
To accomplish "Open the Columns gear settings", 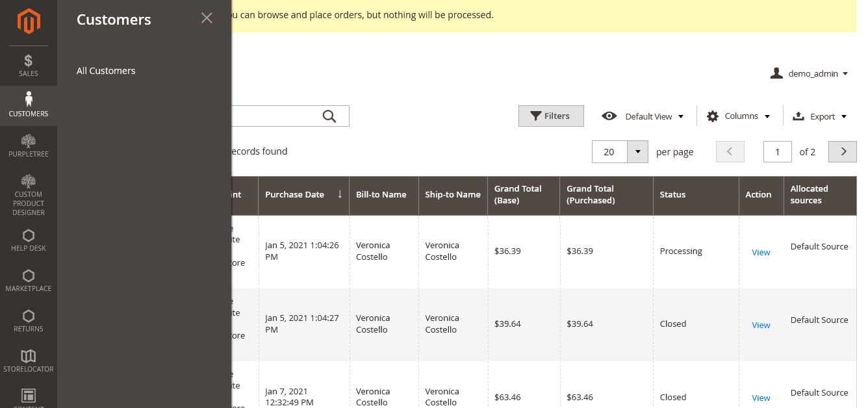I will point(738,116).
